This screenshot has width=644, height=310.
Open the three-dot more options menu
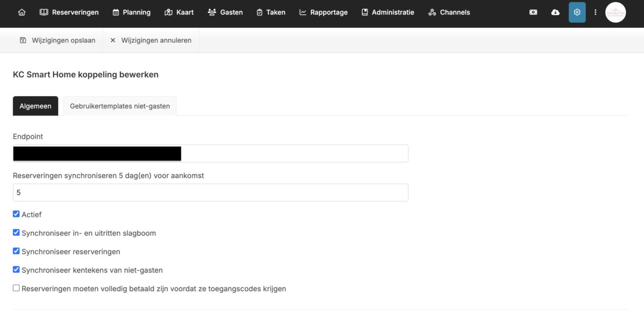[x=595, y=13]
